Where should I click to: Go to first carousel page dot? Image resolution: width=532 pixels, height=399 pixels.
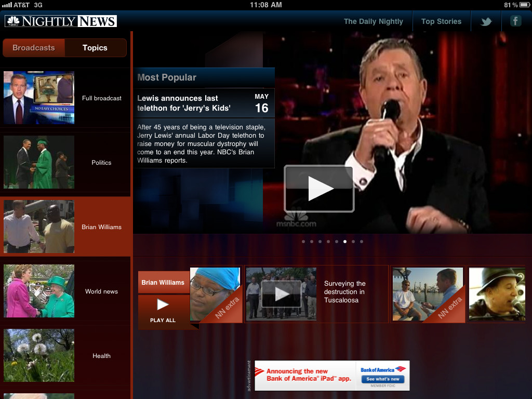click(303, 242)
